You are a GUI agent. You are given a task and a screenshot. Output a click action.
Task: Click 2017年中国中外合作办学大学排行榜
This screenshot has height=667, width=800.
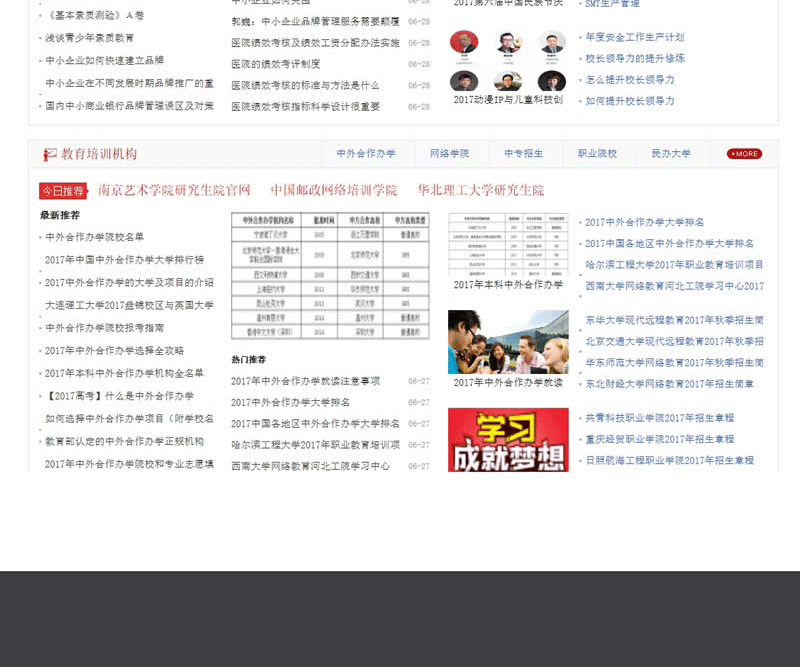tap(124, 260)
